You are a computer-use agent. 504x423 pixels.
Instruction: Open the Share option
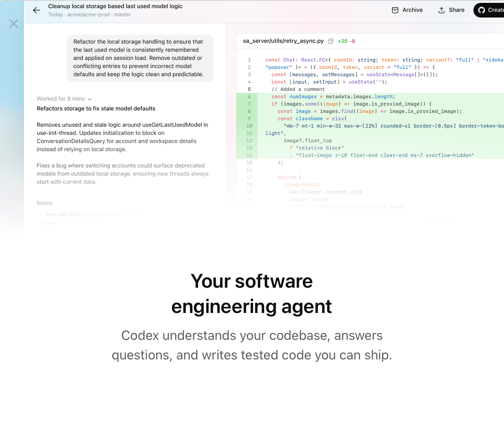pyautogui.click(x=451, y=10)
